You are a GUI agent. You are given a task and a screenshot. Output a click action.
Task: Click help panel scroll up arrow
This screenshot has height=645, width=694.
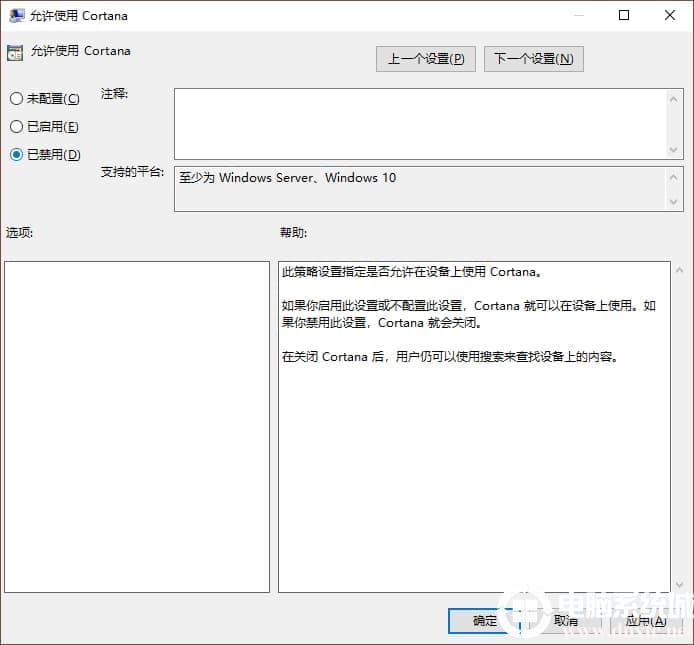tap(679, 270)
